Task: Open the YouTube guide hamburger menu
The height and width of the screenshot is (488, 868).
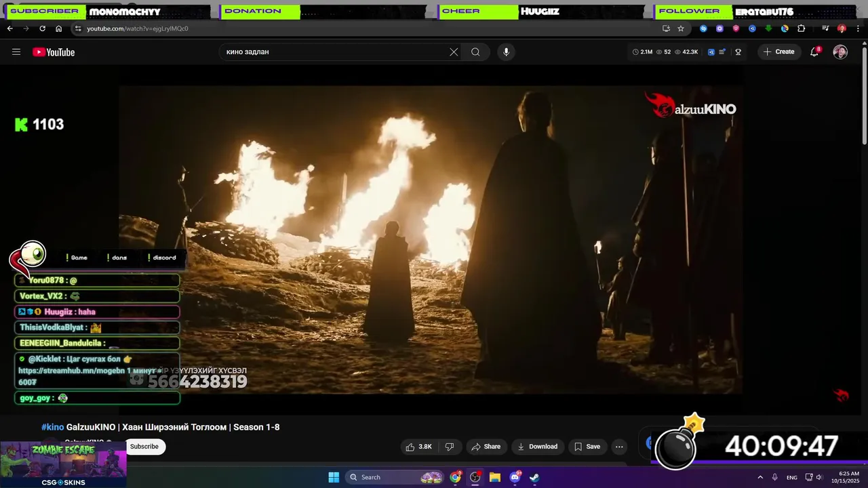Action: (16, 52)
